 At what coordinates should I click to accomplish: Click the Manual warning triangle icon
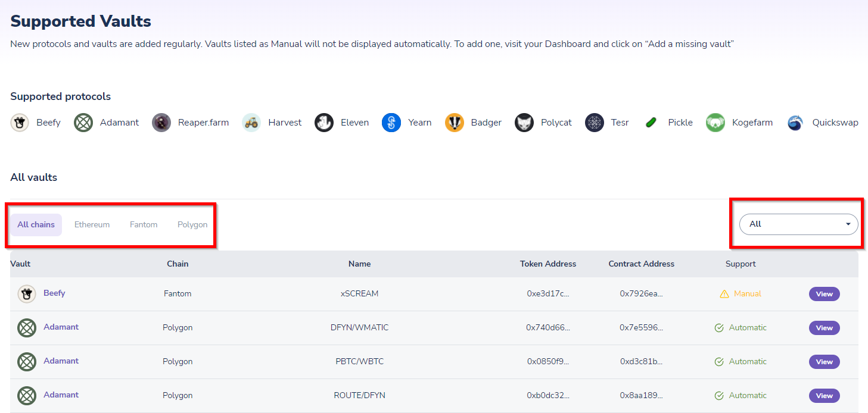click(724, 294)
